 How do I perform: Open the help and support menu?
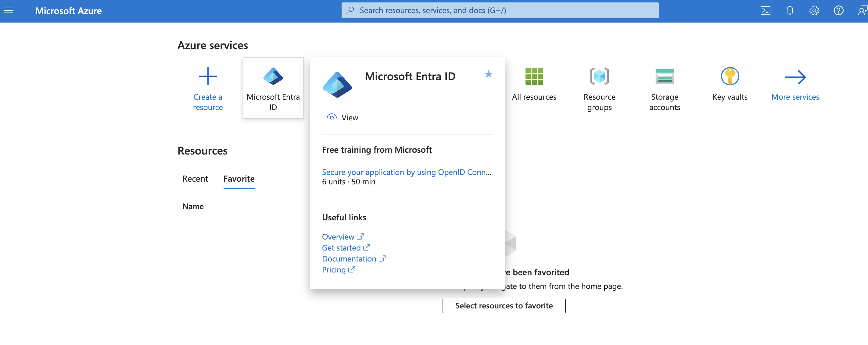click(x=839, y=10)
